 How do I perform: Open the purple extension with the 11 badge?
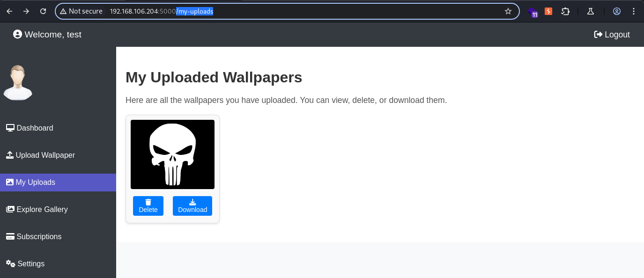point(533,12)
